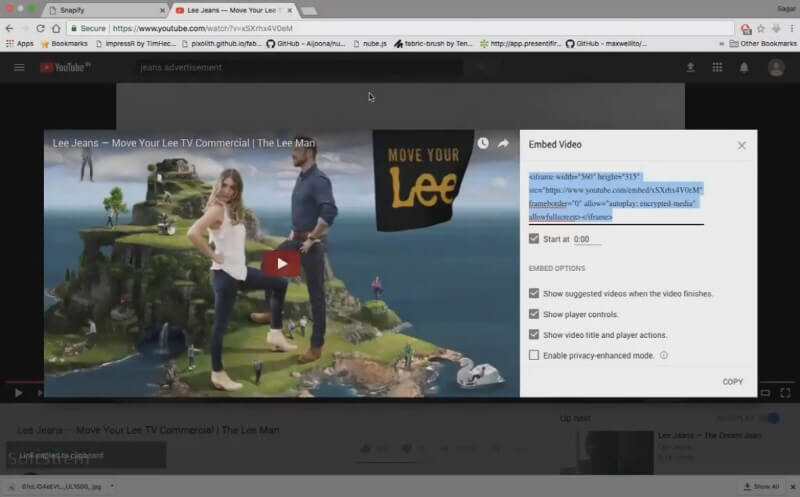Image resolution: width=800 pixels, height=497 pixels.
Task: Click the COPY button in Embed Video
Action: tap(733, 382)
